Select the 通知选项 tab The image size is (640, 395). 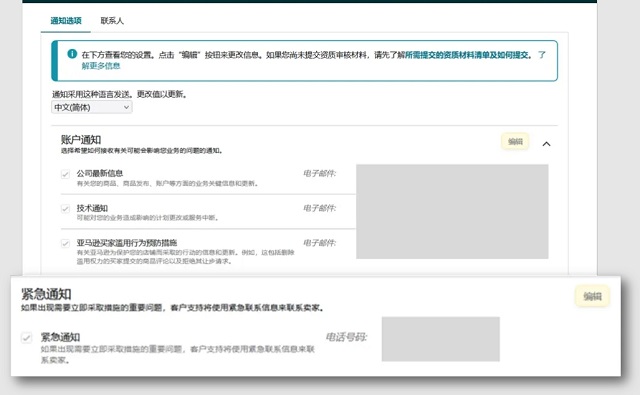click(66, 20)
